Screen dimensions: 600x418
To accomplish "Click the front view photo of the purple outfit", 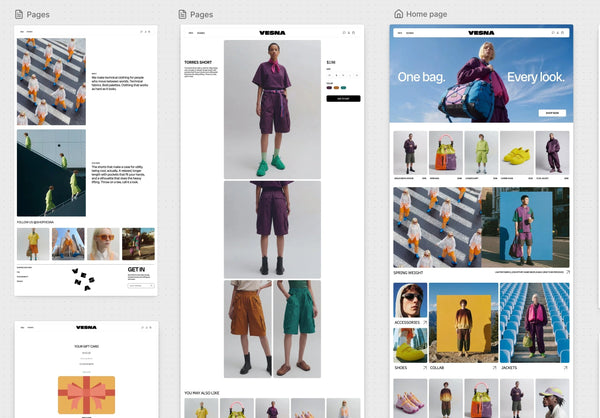I will [x=272, y=109].
